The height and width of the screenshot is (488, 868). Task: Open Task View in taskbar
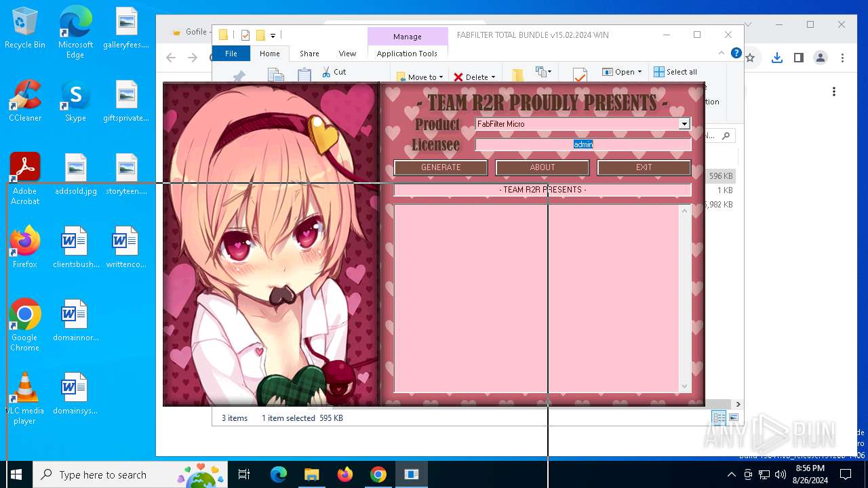(x=244, y=474)
